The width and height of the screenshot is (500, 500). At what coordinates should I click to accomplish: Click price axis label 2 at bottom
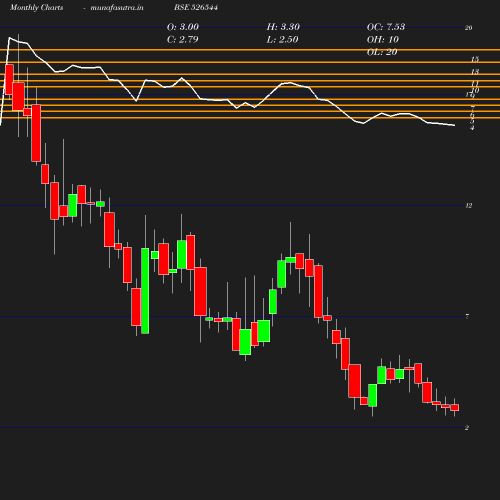tap(467, 428)
